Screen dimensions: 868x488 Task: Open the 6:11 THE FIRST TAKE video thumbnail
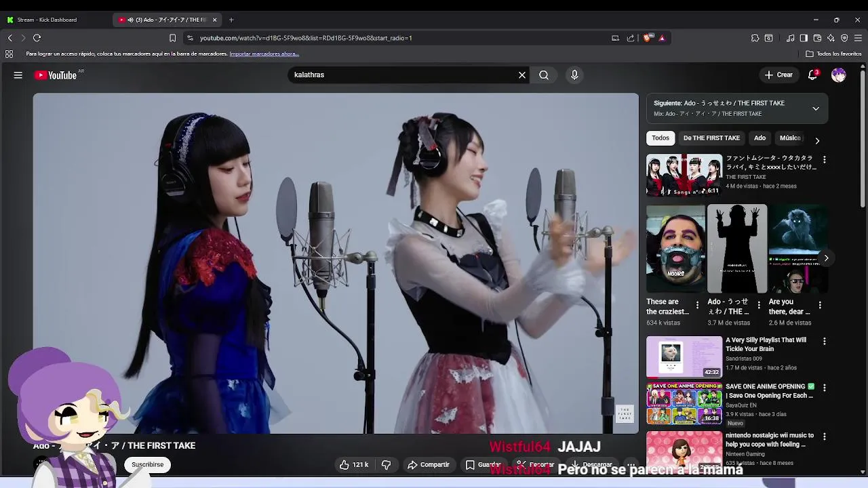tap(684, 176)
